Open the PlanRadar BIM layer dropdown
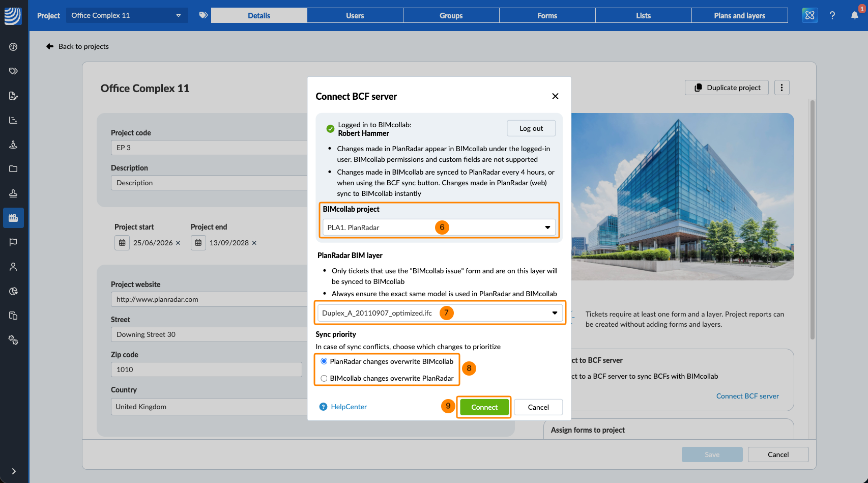 tap(440, 313)
